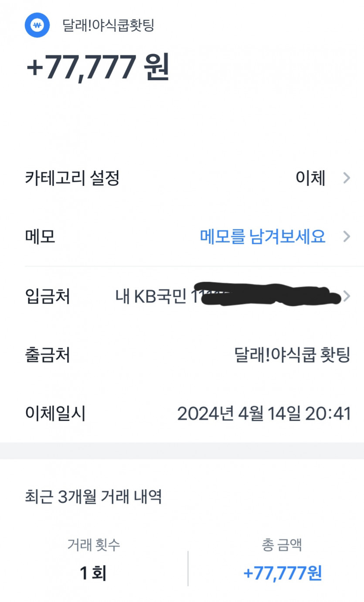Tap the 1회 transaction count
Image resolution: width=364 pixels, height=602 pixels.
point(93,573)
